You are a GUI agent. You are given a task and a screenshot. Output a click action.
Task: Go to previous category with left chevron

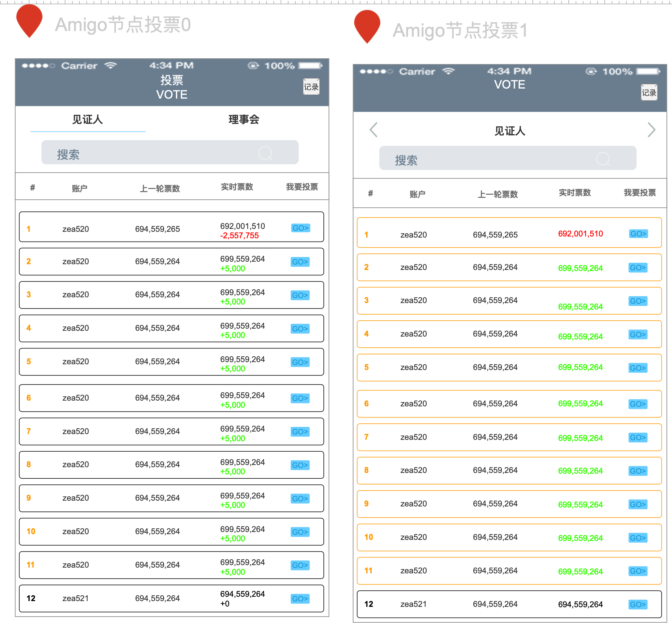click(x=373, y=130)
